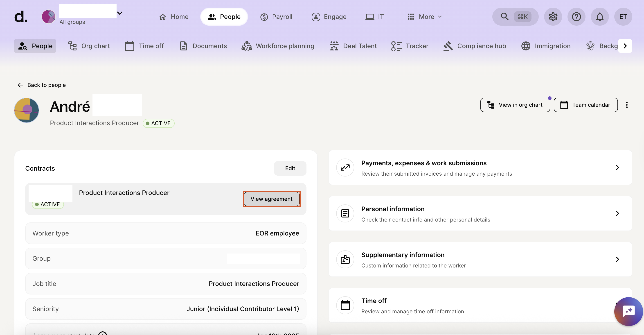Click the Edit contracts button
Screen dimensions: 644x335
290,168
